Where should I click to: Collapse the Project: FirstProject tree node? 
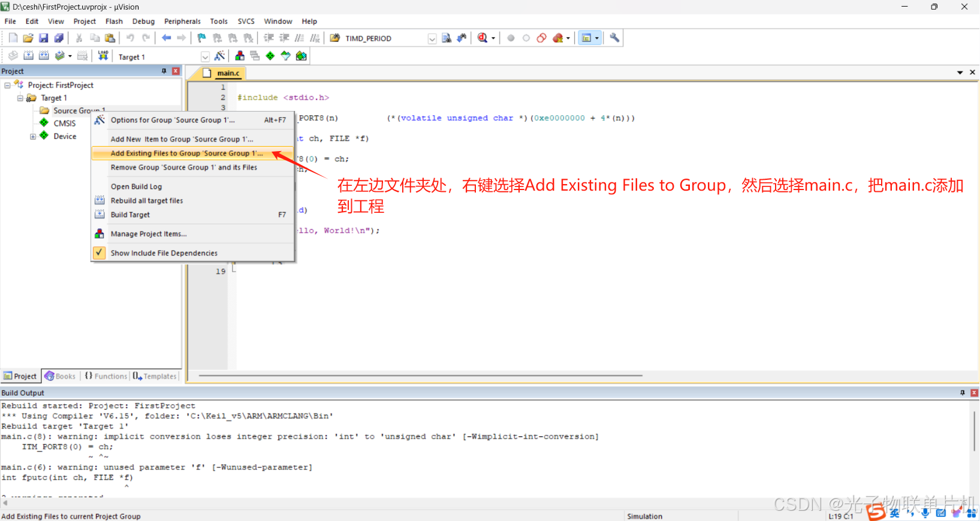(7, 85)
